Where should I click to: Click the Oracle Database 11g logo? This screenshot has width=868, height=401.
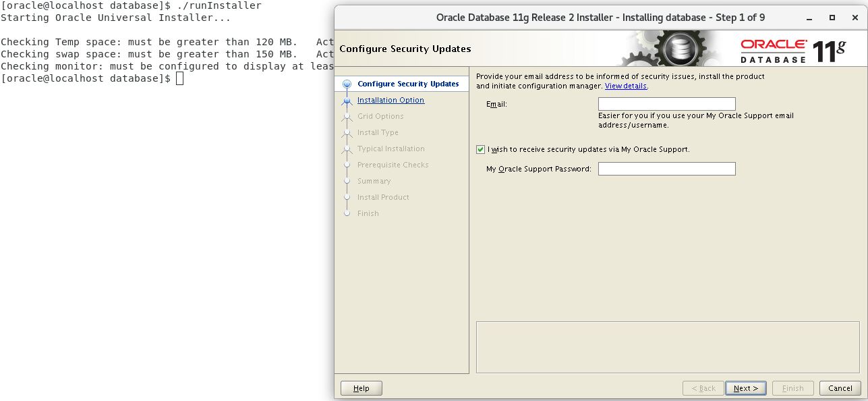click(793, 51)
